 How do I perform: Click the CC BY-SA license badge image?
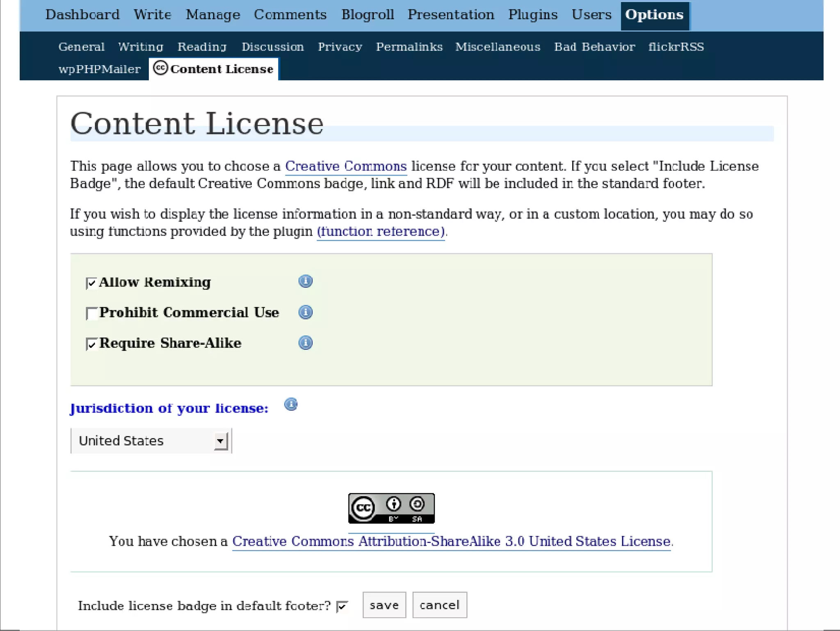pos(391,508)
